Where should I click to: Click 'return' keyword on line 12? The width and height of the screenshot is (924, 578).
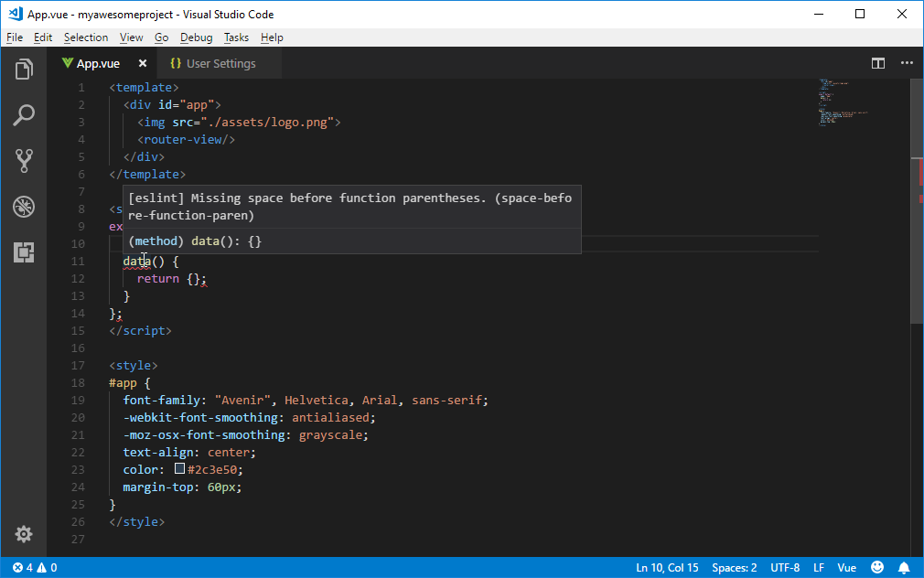tap(158, 278)
